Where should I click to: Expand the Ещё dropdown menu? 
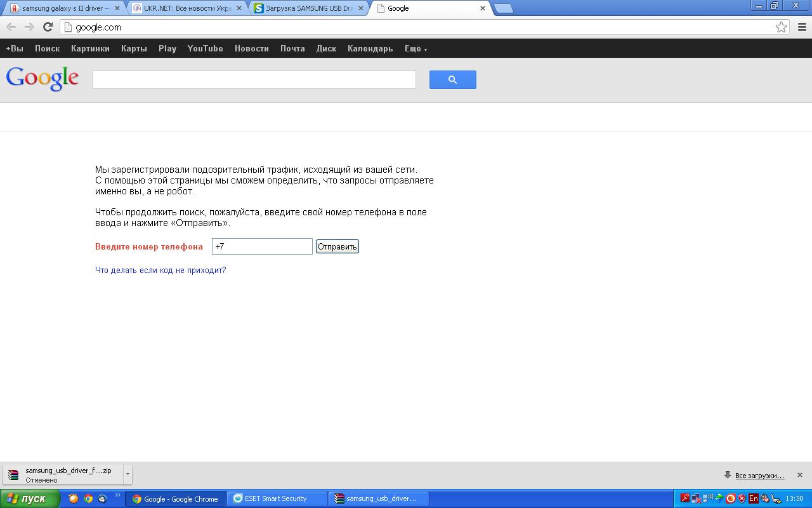(416, 48)
